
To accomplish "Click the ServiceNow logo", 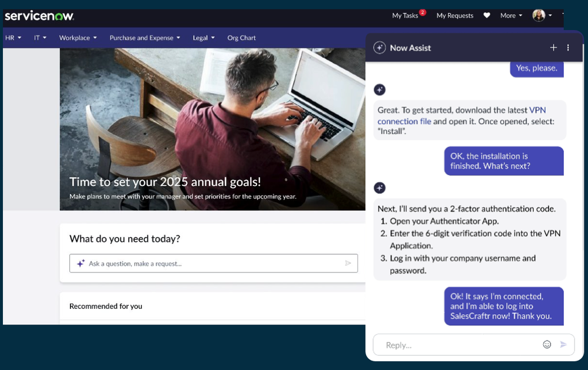I will pyautogui.click(x=39, y=15).
